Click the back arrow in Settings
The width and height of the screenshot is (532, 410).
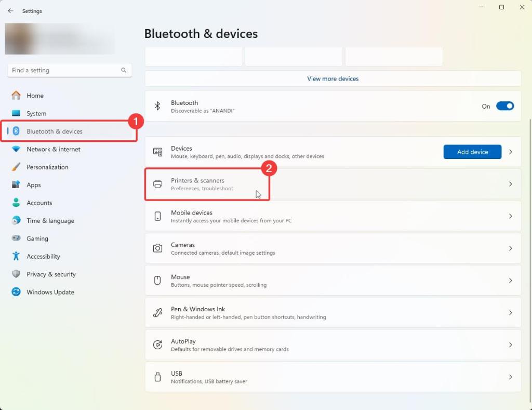pos(10,11)
